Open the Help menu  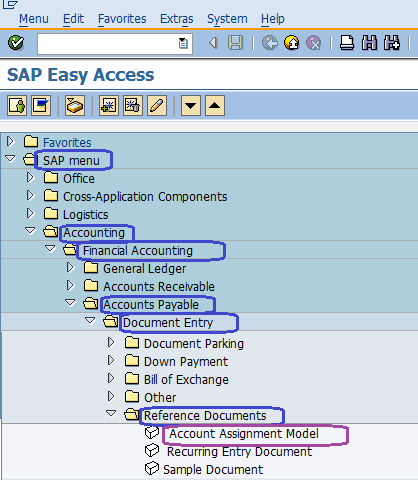(x=273, y=19)
